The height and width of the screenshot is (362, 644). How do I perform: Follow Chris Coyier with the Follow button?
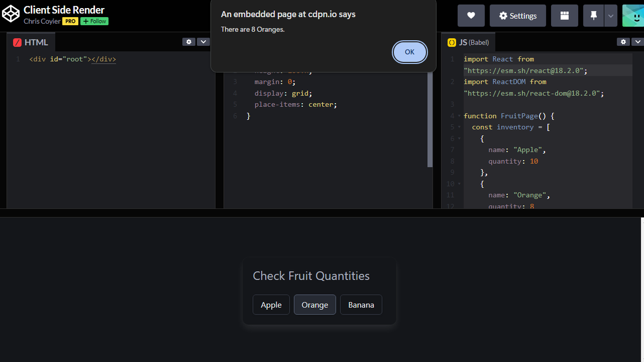(94, 21)
